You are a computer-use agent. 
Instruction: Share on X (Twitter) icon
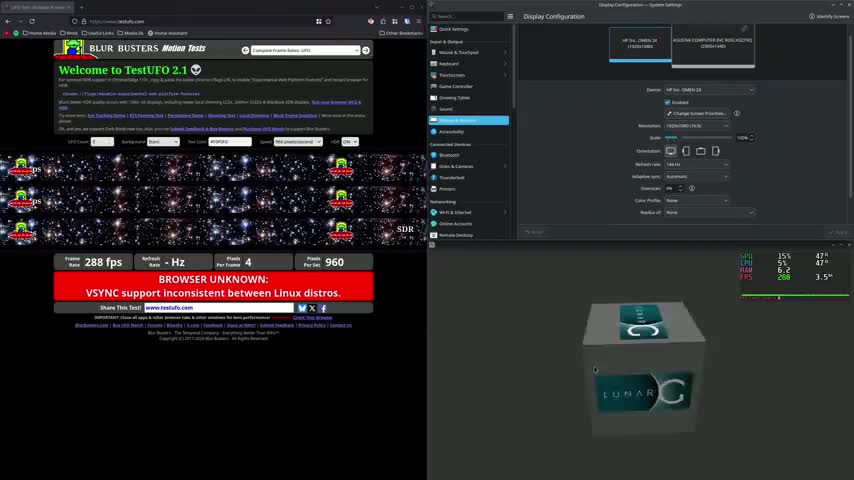(x=312, y=308)
